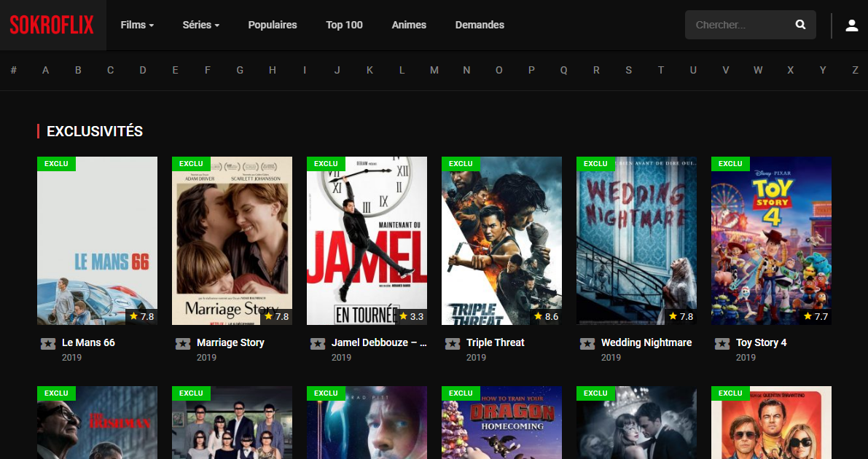Viewport: 868px width, 459px height.
Task: Filter titles by letter G
Action: tap(240, 71)
